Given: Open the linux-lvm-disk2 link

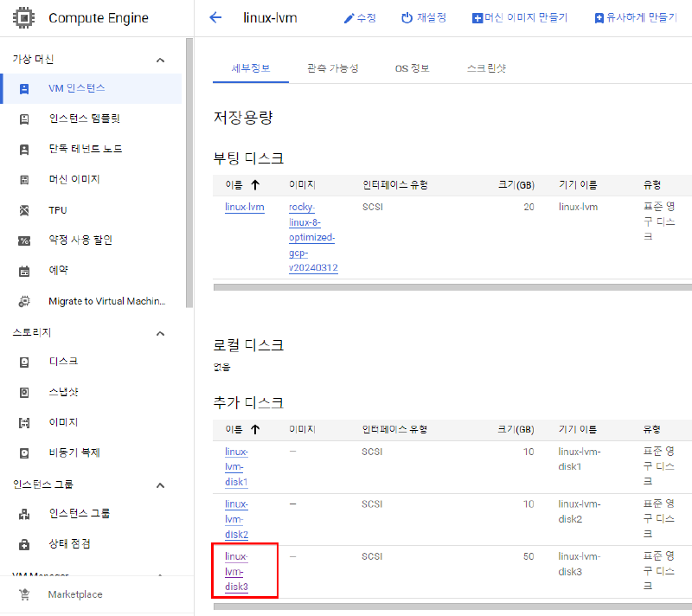Looking at the screenshot, I should tap(236, 519).
